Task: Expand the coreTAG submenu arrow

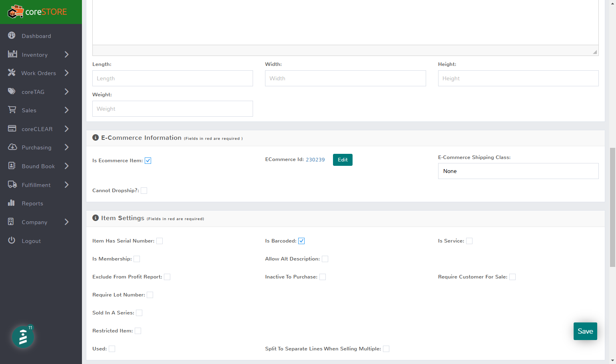Action: coord(67,91)
